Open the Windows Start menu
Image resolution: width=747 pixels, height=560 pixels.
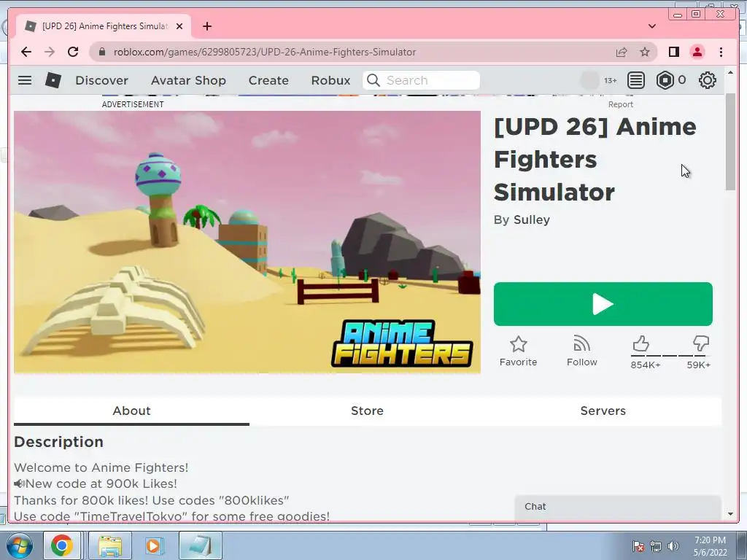coord(18,545)
